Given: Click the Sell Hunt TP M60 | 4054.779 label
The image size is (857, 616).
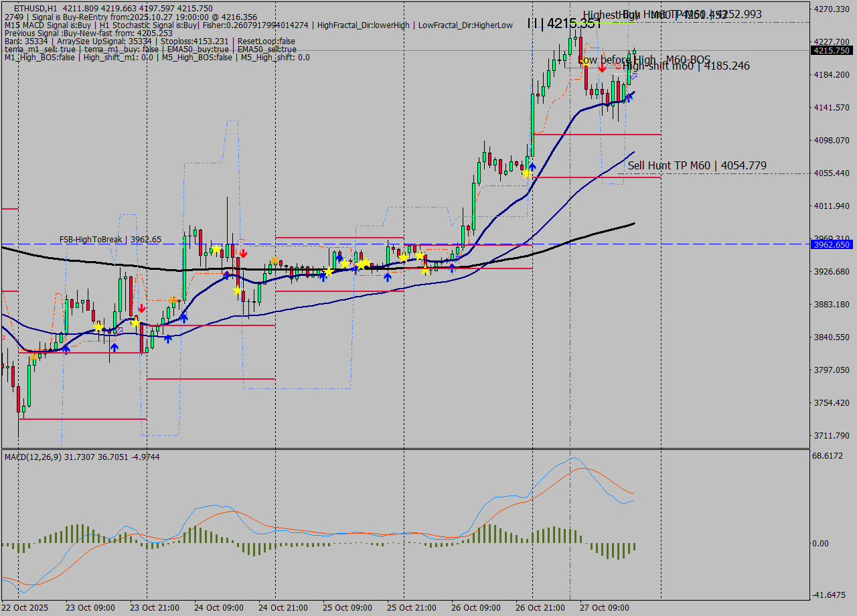Looking at the screenshot, I should click(696, 165).
